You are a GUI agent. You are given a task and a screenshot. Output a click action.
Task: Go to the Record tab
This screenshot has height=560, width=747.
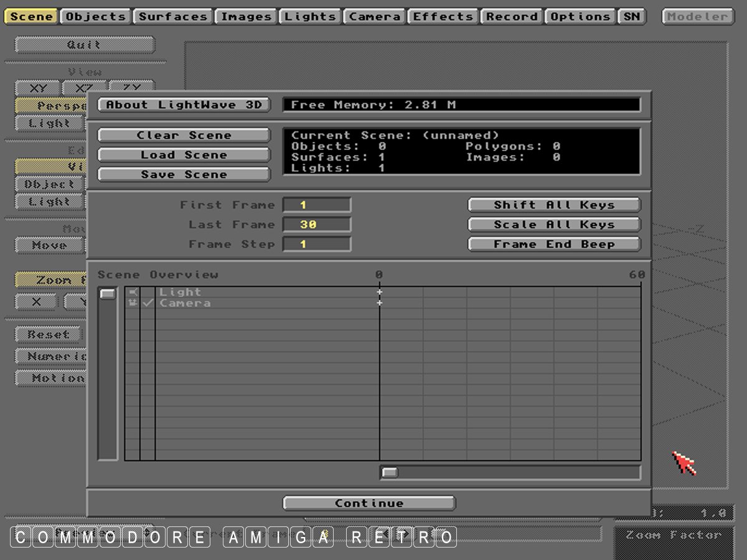[512, 17]
